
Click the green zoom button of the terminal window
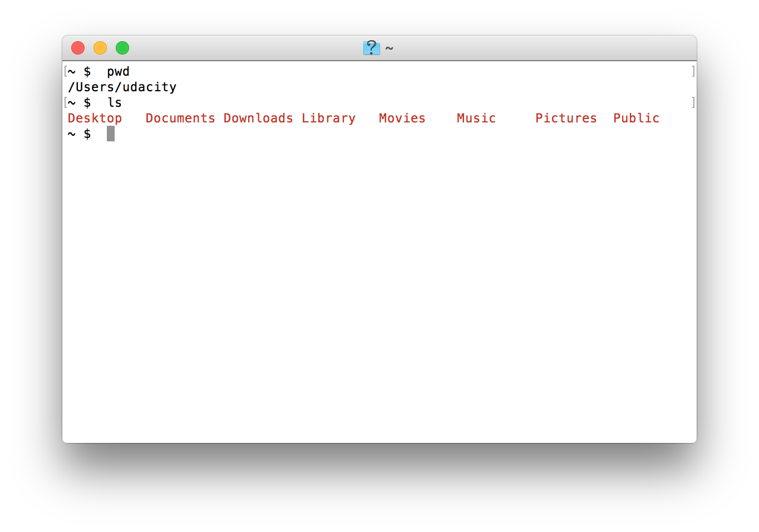coord(122,48)
